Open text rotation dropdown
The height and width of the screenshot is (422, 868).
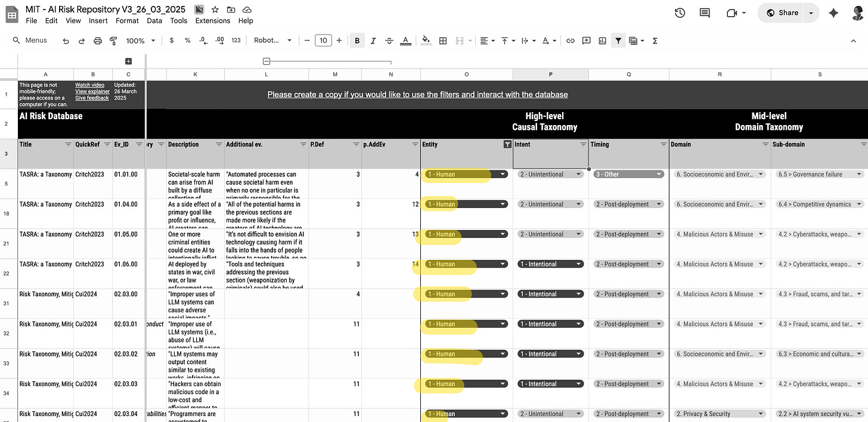point(549,41)
